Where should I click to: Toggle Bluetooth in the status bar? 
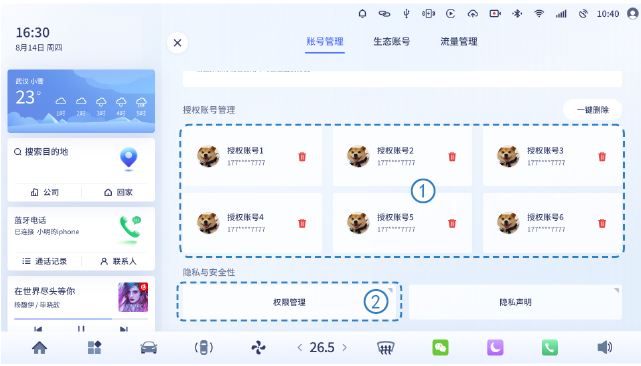coord(517,14)
